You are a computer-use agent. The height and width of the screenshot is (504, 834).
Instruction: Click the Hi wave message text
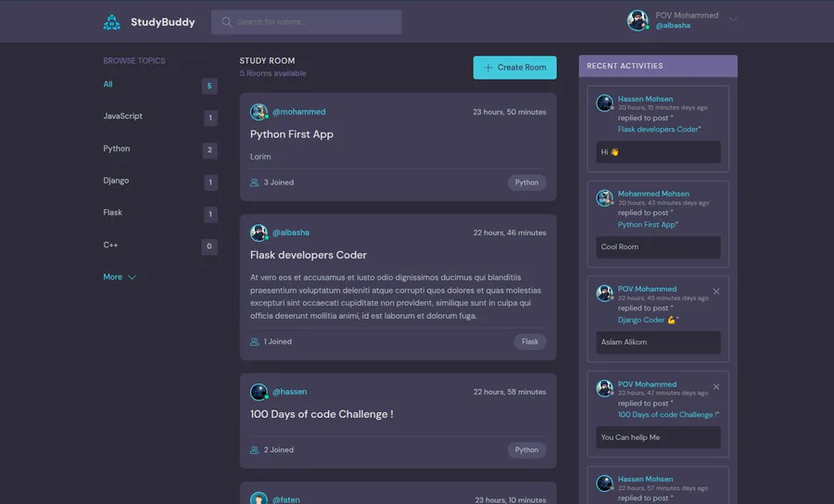pyautogui.click(x=610, y=152)
